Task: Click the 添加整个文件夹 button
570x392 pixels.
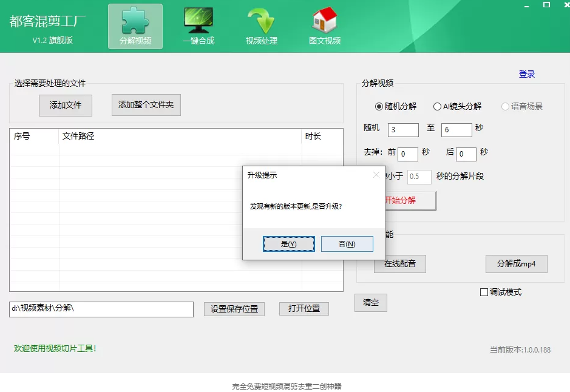Action: click(x=146, y=105)
